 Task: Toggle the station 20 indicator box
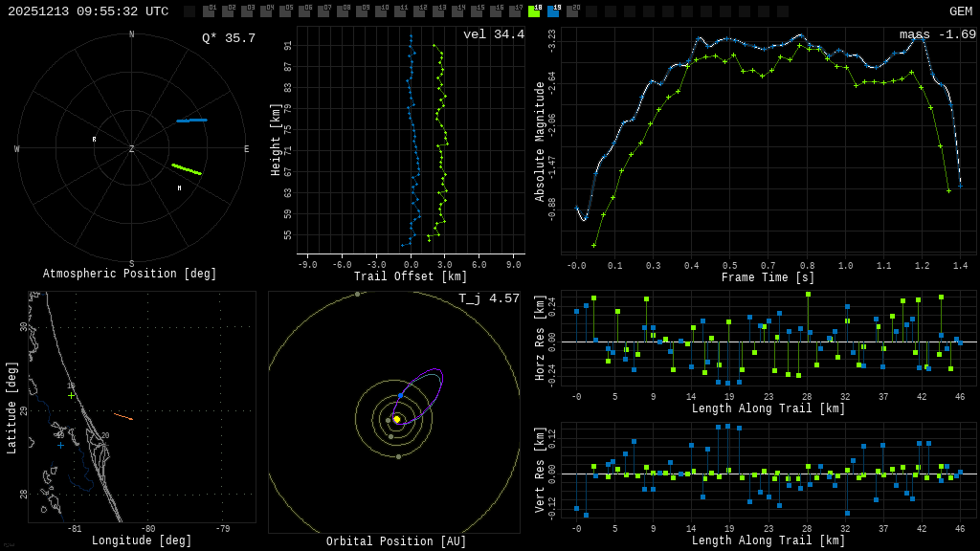(572, 11)
